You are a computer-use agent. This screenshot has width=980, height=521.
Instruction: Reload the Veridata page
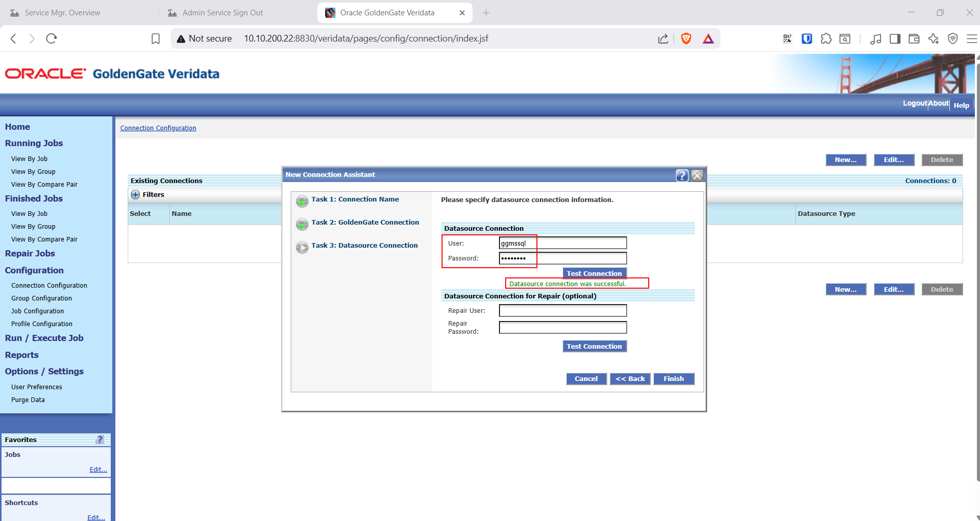[x=51, y=38]
